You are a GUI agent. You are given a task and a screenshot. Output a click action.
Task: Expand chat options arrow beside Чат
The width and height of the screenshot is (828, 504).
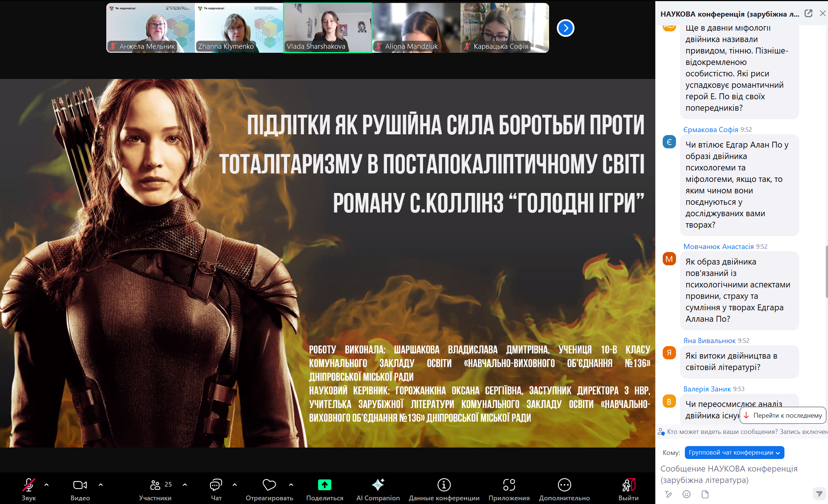coord(235,485)
